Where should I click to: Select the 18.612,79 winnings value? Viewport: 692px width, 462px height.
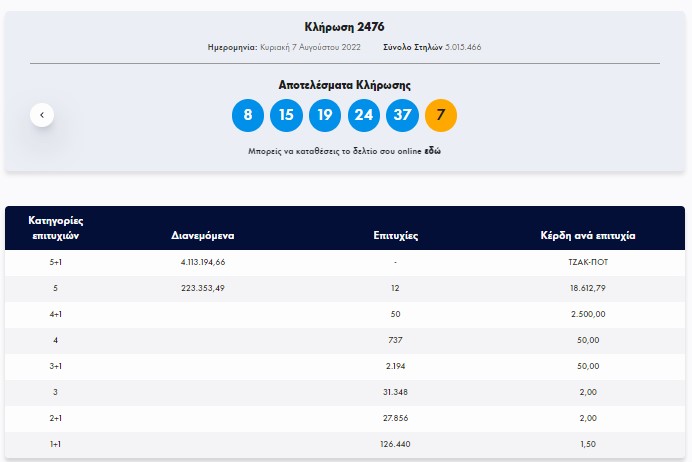pos(588,287)
